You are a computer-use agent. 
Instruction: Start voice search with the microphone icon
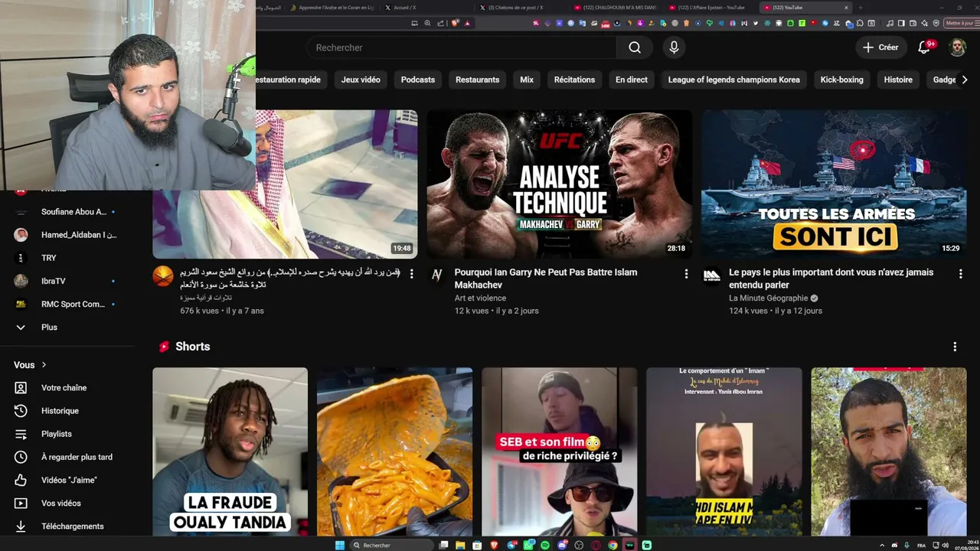[x=674, y=47]
